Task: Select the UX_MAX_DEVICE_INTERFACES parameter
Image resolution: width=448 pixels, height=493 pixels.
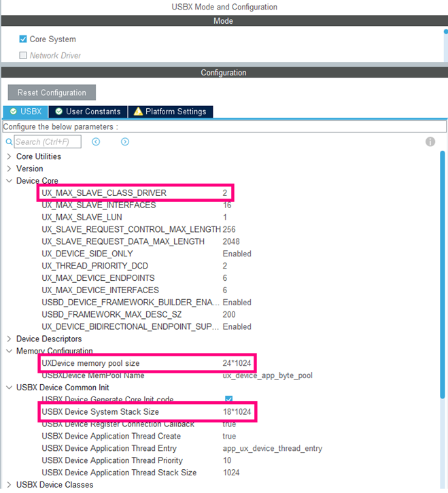Action: click(x=101, y=290)
